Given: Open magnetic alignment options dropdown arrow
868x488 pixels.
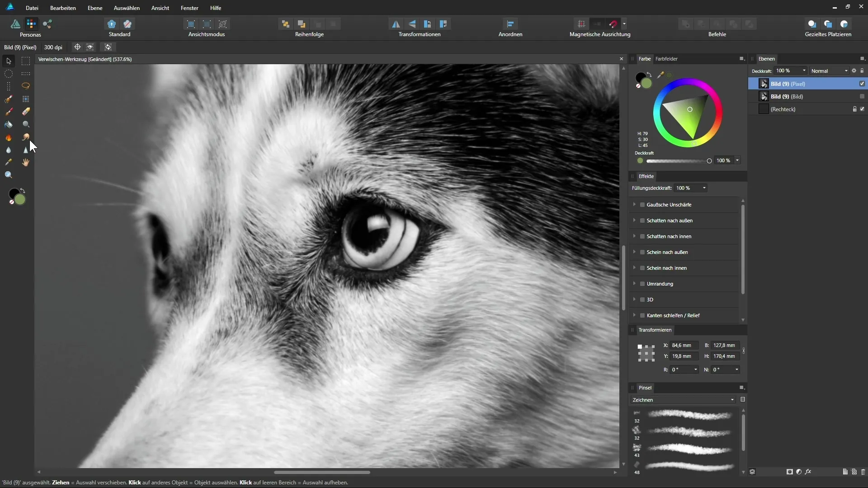Looking at the screenshot, I should click(x=624, y=24).
